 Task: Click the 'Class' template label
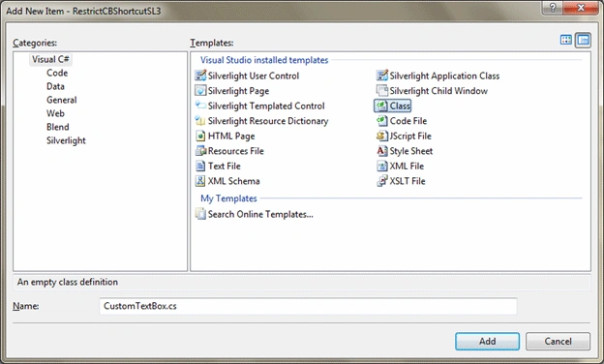[400, 106]
